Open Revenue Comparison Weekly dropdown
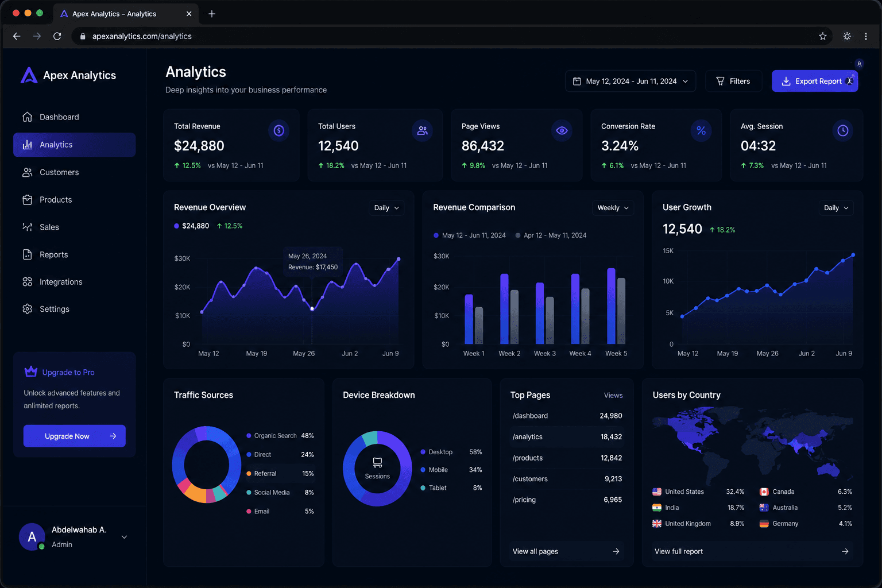 tap(613, 208)
